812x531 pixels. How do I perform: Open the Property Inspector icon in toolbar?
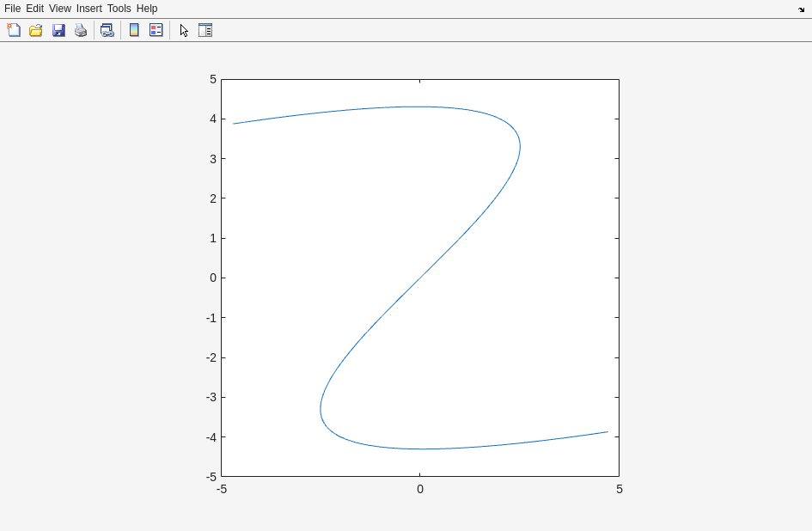click(x=205, y=30)
